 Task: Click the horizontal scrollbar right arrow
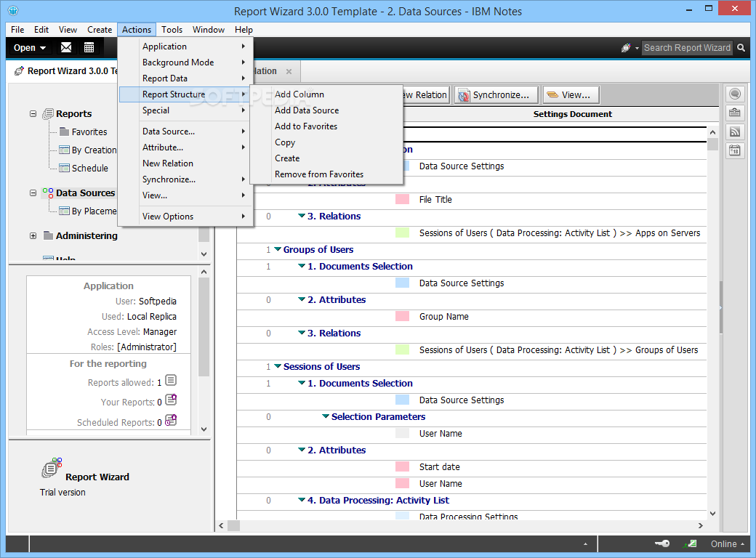701,526
